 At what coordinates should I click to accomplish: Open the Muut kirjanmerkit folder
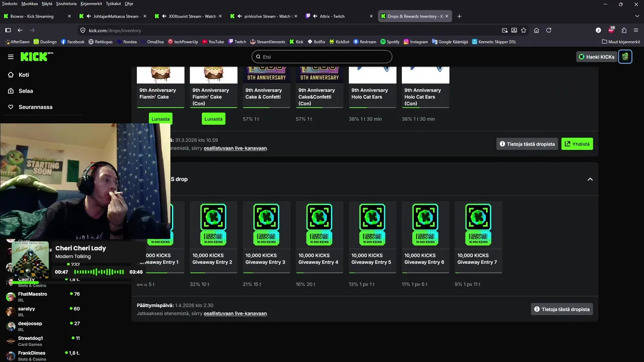(621, 42)
